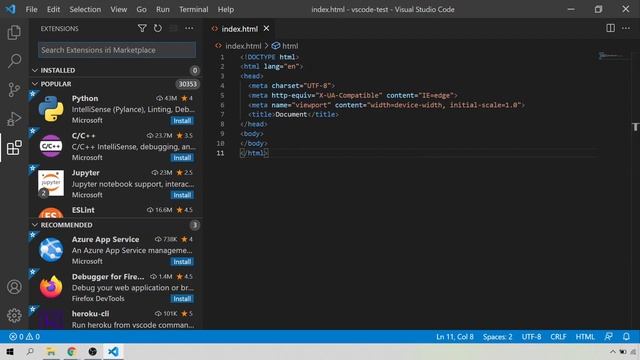The image size is (640, 360).
Task: Change UTF-8 encoding in status bar
Action: point(531,337)
